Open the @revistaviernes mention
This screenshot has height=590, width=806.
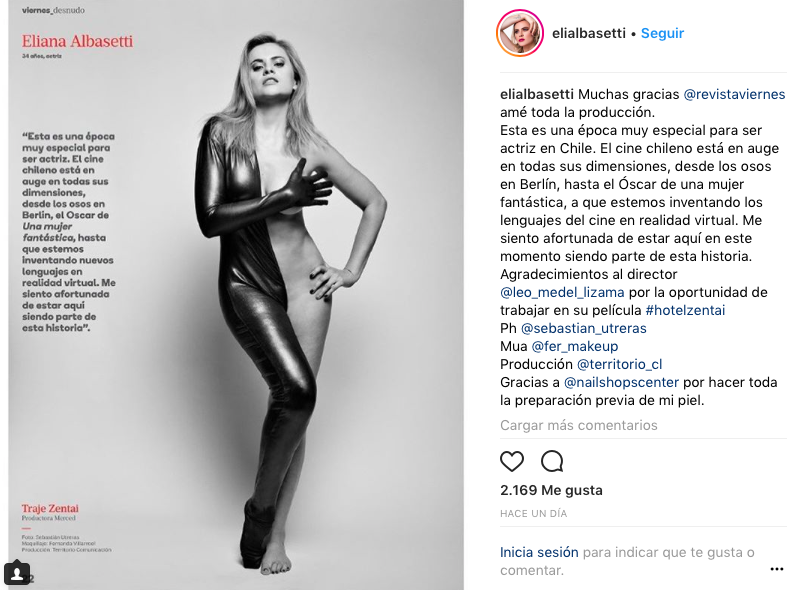[x=734, y=95]
